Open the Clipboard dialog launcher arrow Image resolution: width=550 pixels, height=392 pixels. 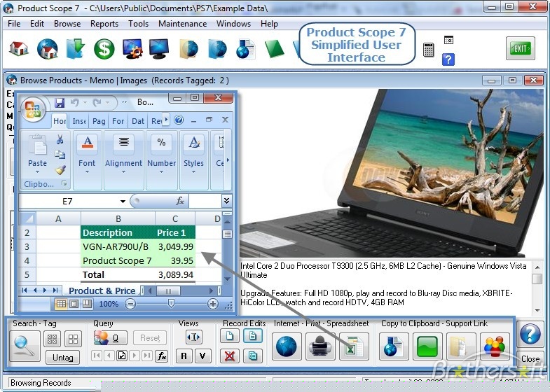64,183
